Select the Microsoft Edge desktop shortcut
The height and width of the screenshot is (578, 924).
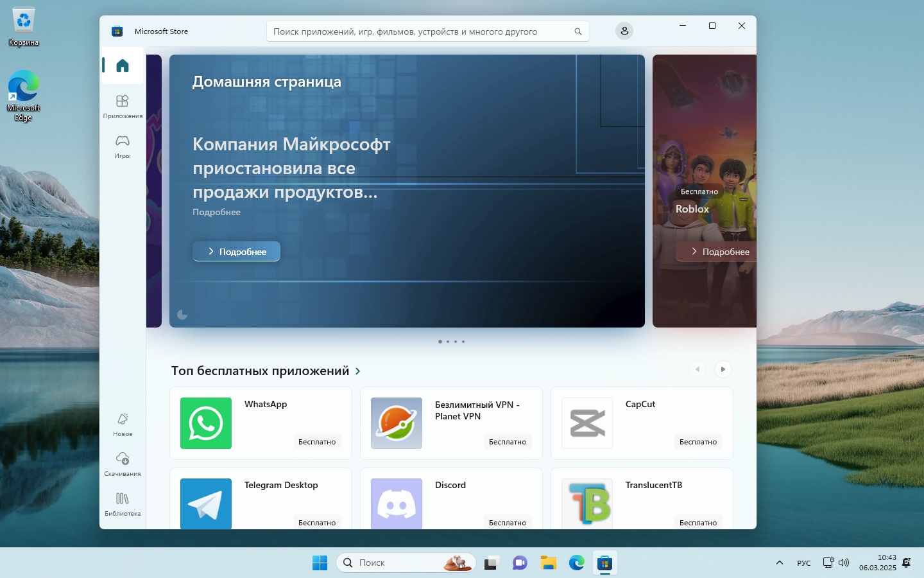coord(24,96)
